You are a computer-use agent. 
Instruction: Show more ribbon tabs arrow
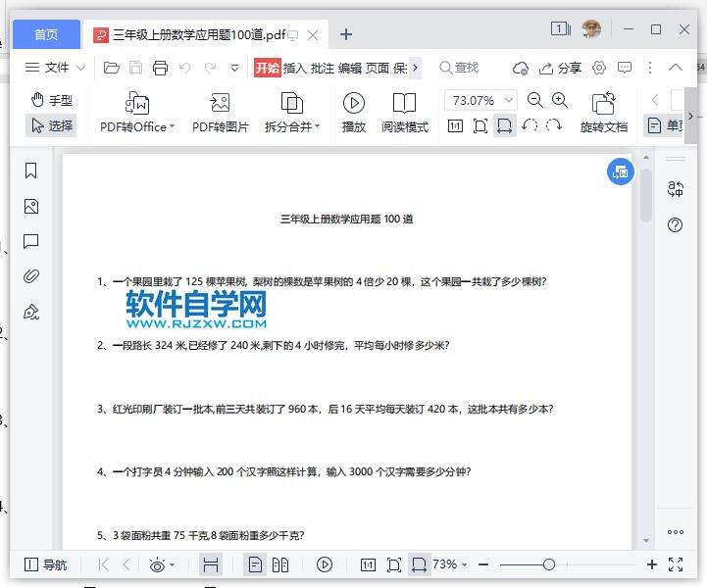[x=415, y=68]
